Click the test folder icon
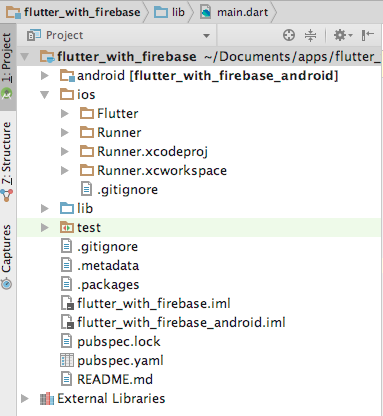Screen dimensions: 383x416 [x=67, y=227]
